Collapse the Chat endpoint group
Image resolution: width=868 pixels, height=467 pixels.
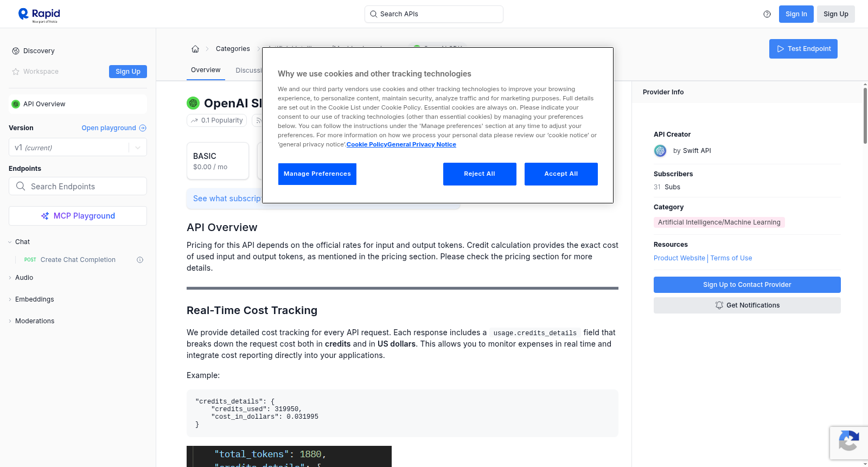[10, 242]
